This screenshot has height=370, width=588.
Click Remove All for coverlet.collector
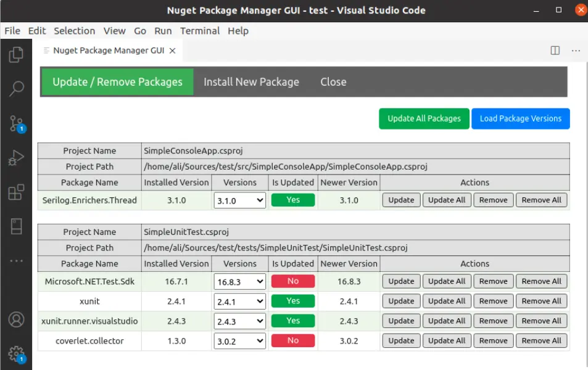(541, 340)
